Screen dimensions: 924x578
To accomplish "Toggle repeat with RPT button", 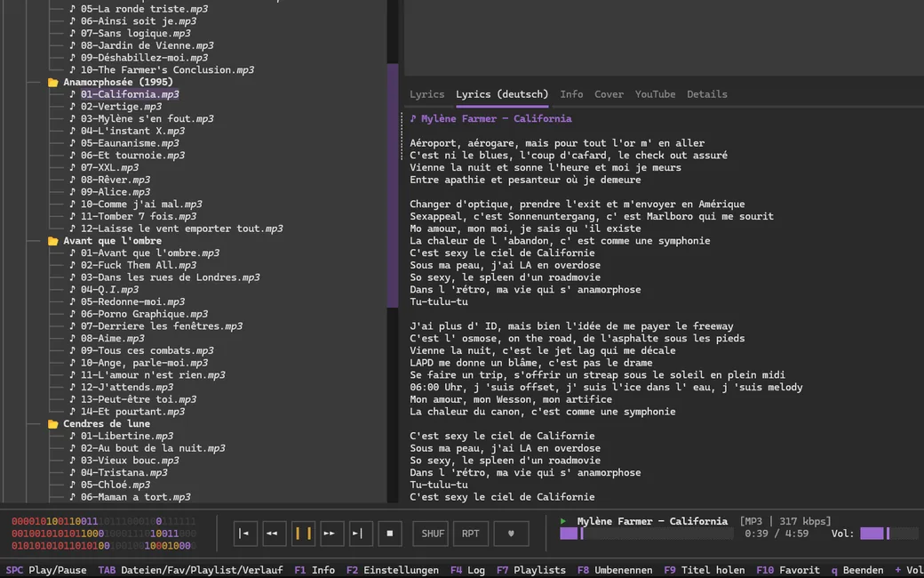I will coord(470,534).
